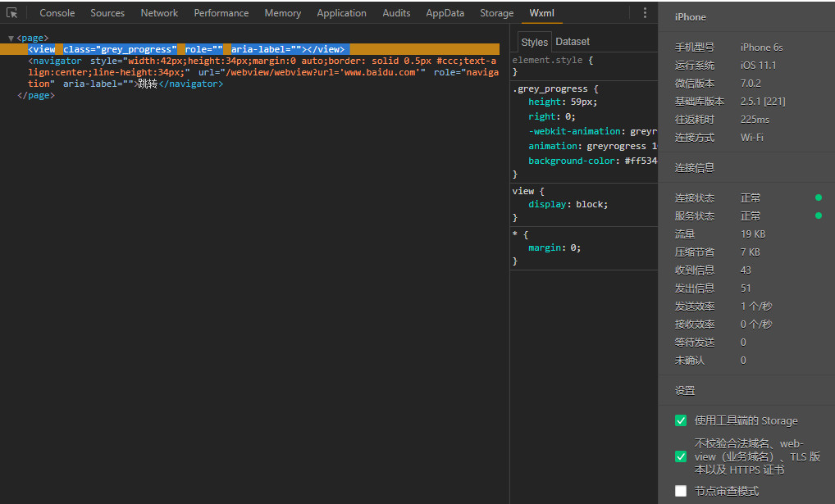
Task: Select the Styles pane tab
Action: [534, 42]
